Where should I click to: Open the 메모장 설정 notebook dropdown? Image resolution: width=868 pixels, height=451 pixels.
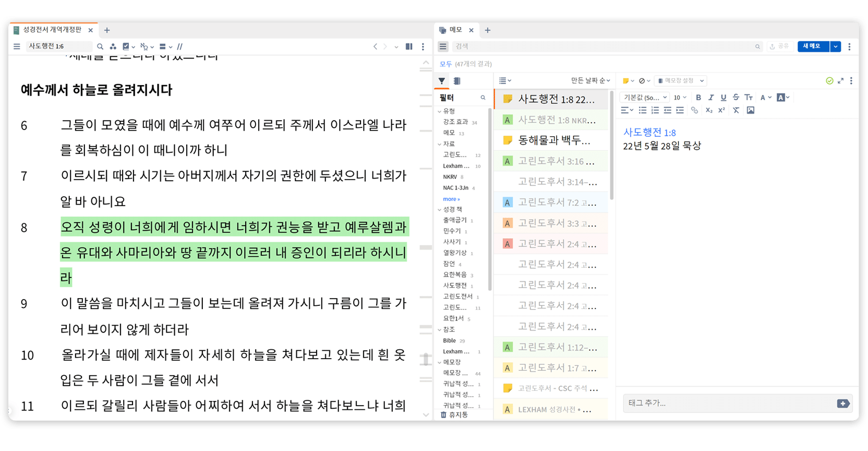click(x=681, y=81)
